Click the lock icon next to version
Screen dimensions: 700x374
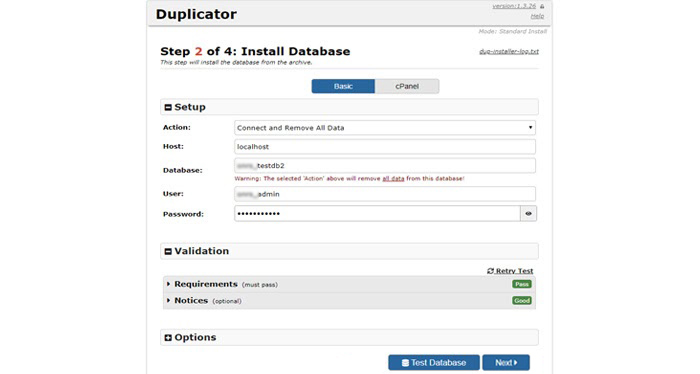pyautogui.click(x=542, y=6)
